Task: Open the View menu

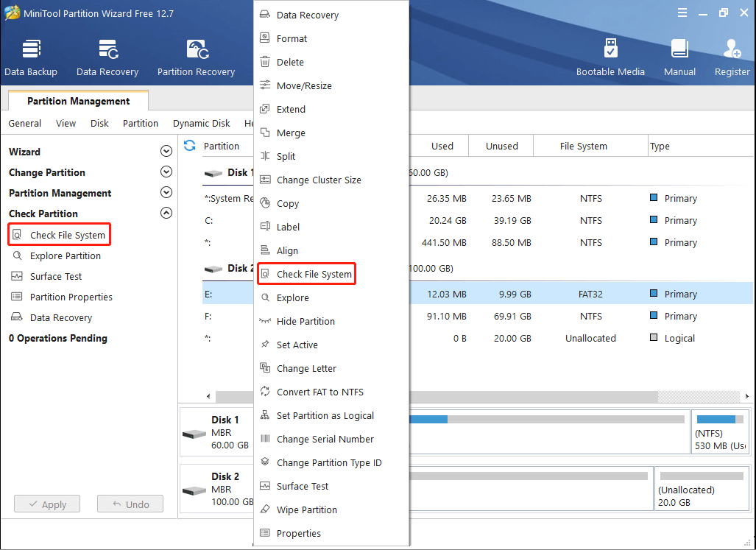Action: click(x=66, y=124)
